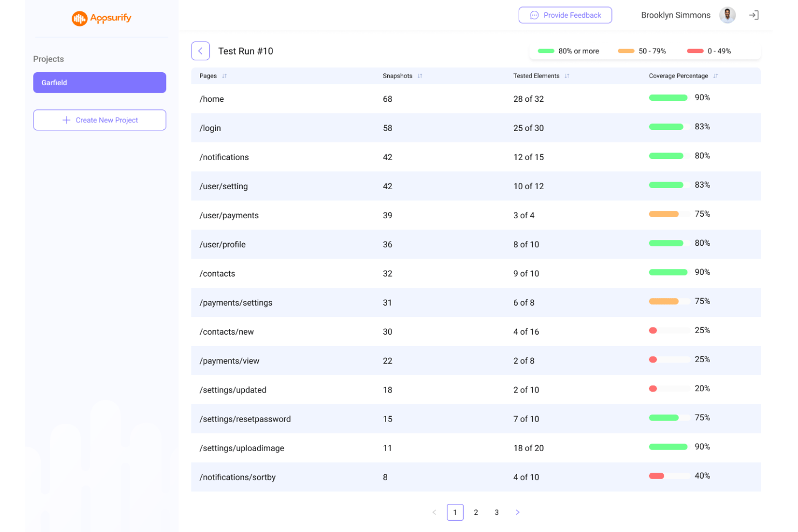Click snapshot count 8 for /notifications/sortby
Screen dimensions: 798x532
coord(385,478)
